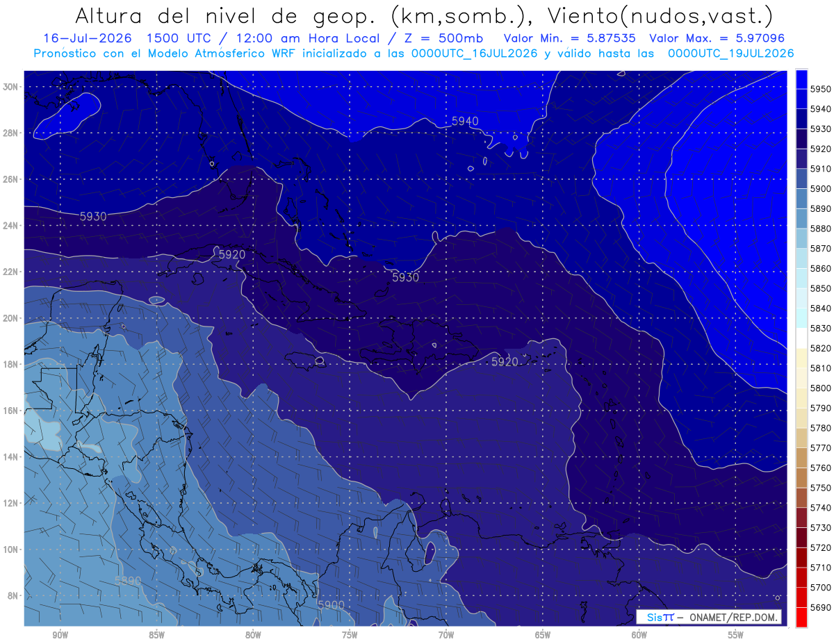Screen dimensions: 834x644
Task: Click the colorbar legend value 5830
Action: [821, 328]
